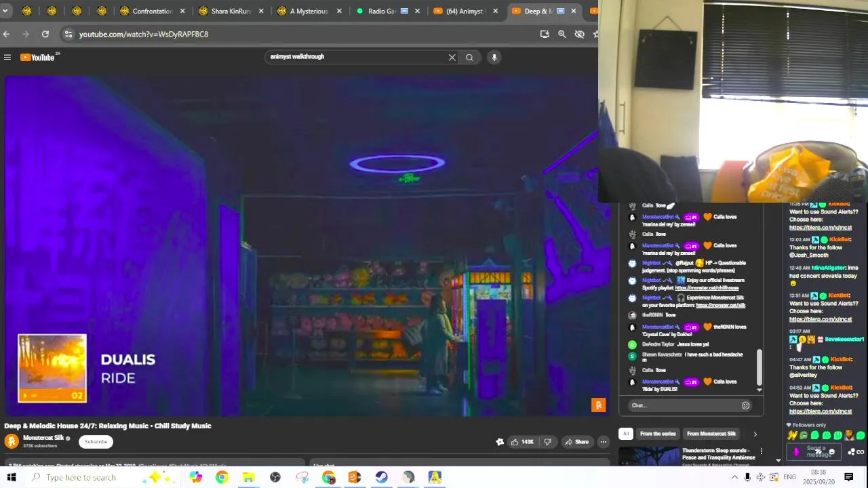Run the YouTube search with magnifier button
868x488 pixels.
click(469, 58)
